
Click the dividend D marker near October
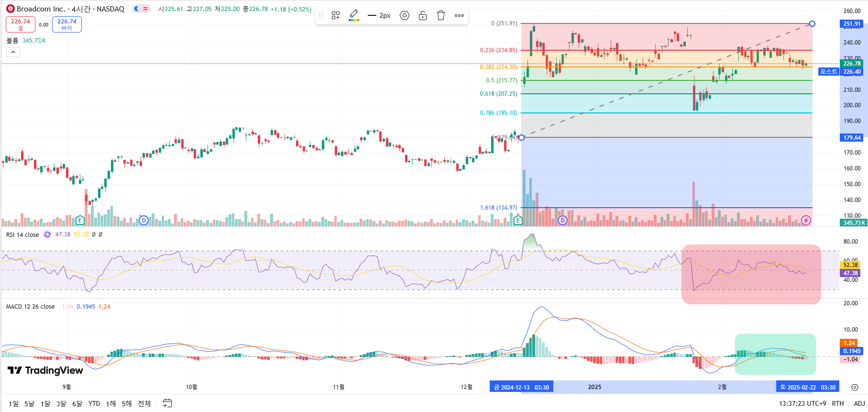[143, 221]
